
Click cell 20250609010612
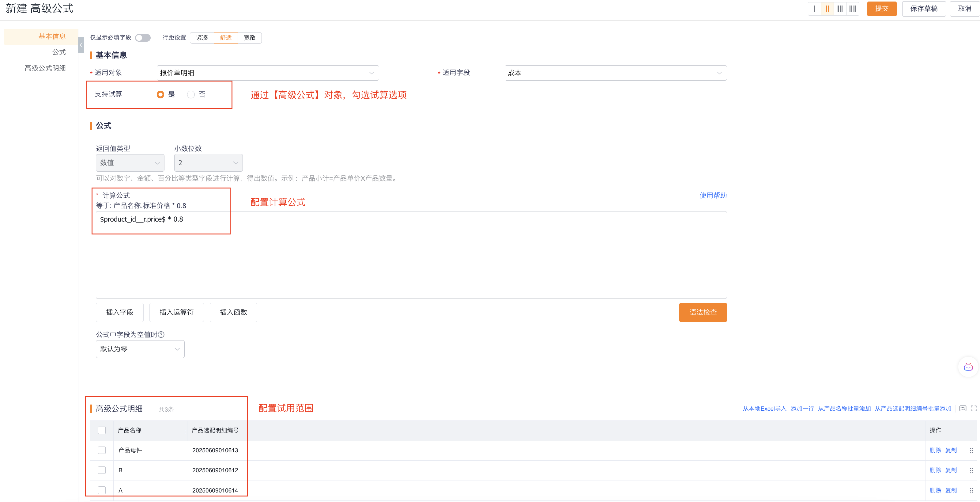(215, 470)
